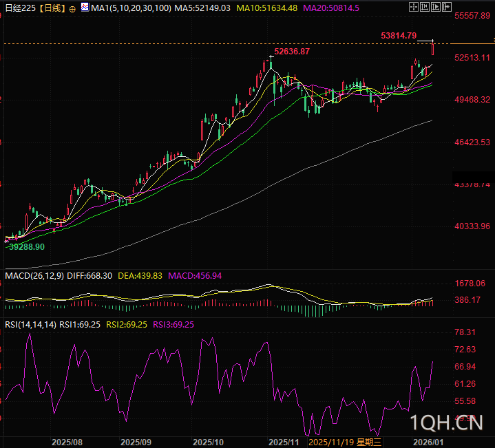Click the circular icon beside 日经225【日线】 title
Viewport: 495px width, 448px height.
point(72,8)
